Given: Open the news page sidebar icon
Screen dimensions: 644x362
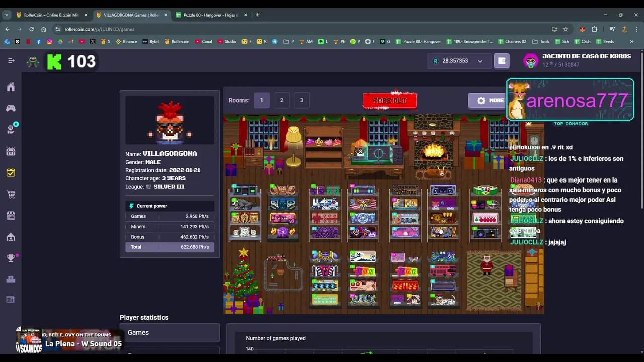Looking at the screenshot, I should click(x=11, y=300).
